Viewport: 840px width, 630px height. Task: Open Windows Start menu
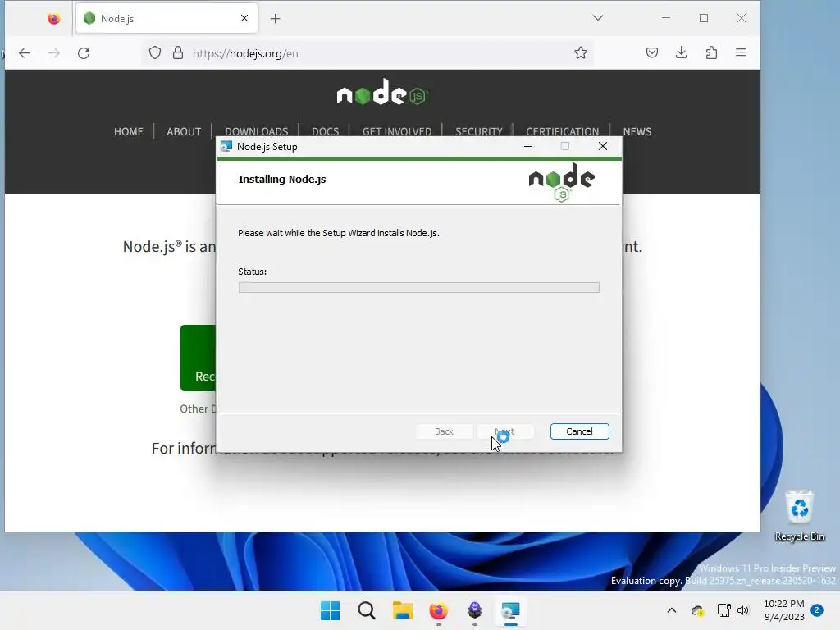click(330, 610)
